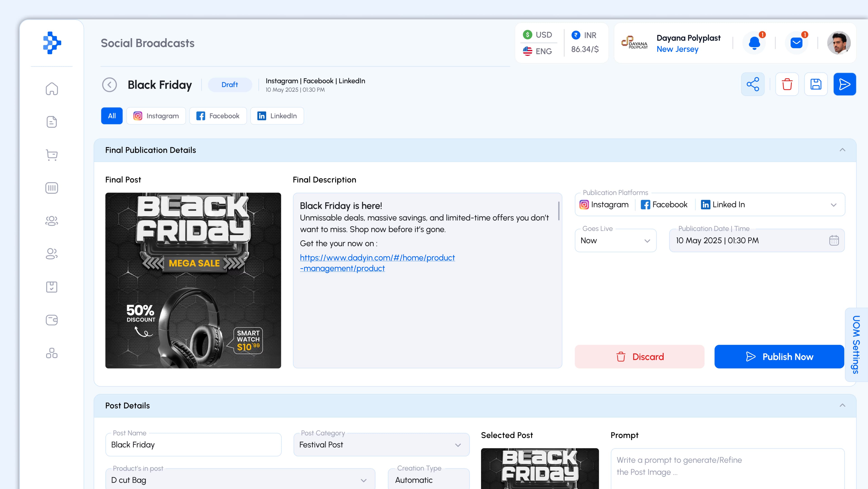Click the 86.34/$ exchange rate value
Image resolution: width=868 pixels, height=489 pixels.
[585, 49]
